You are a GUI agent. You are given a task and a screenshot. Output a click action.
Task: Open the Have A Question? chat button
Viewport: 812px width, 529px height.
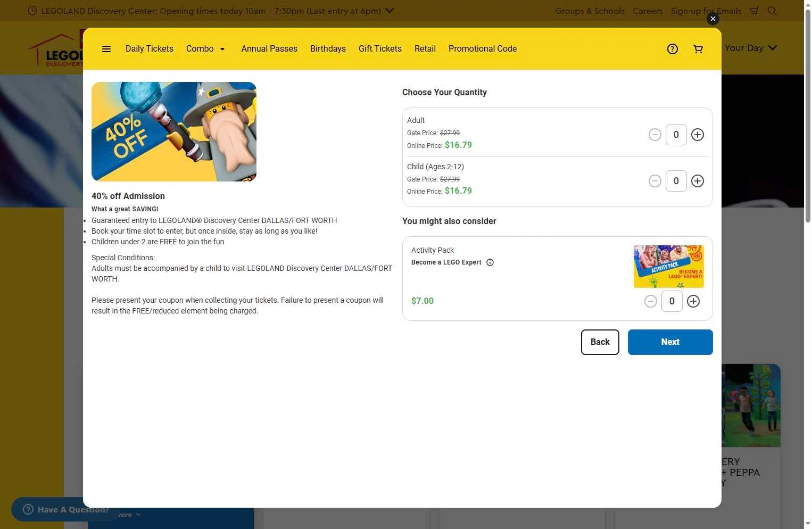coord(65,509)
